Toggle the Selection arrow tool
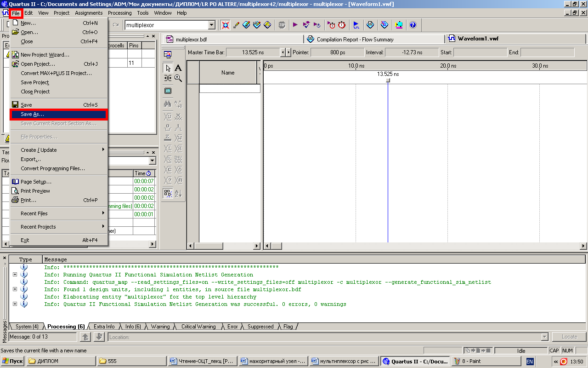Screen dimensions: 588x368 (168, 68)
